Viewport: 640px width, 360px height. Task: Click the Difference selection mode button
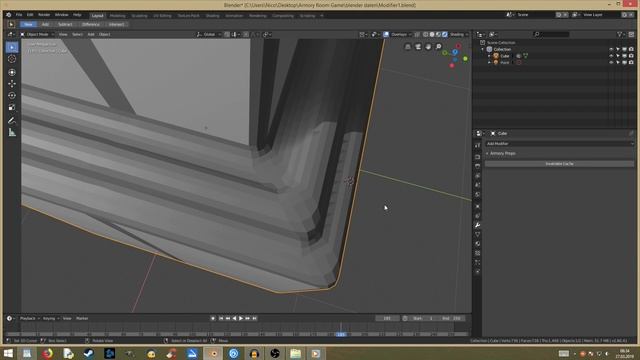91,24
